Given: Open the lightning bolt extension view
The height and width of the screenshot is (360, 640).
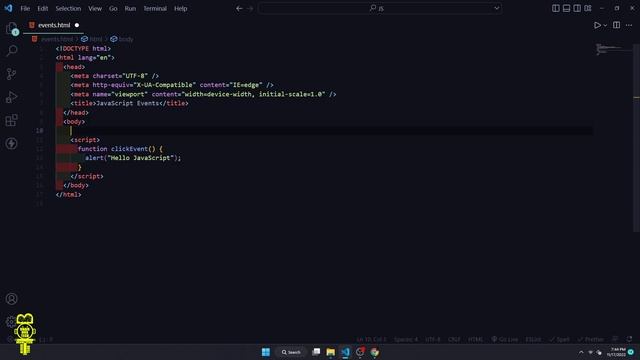Looking at the screenshot, I should [x=11, y=143].
